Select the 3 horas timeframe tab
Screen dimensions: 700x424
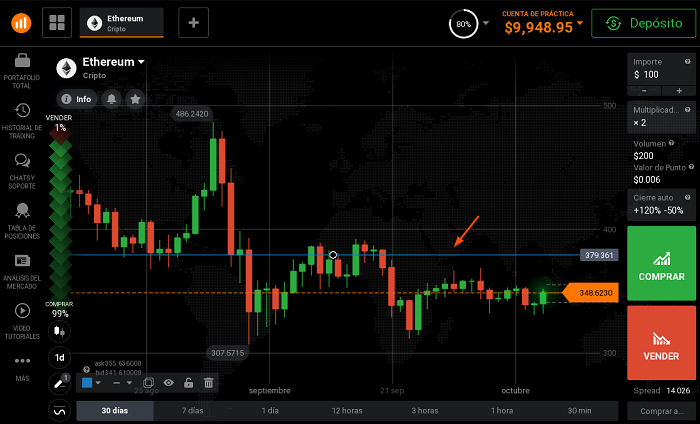(425, 411)
